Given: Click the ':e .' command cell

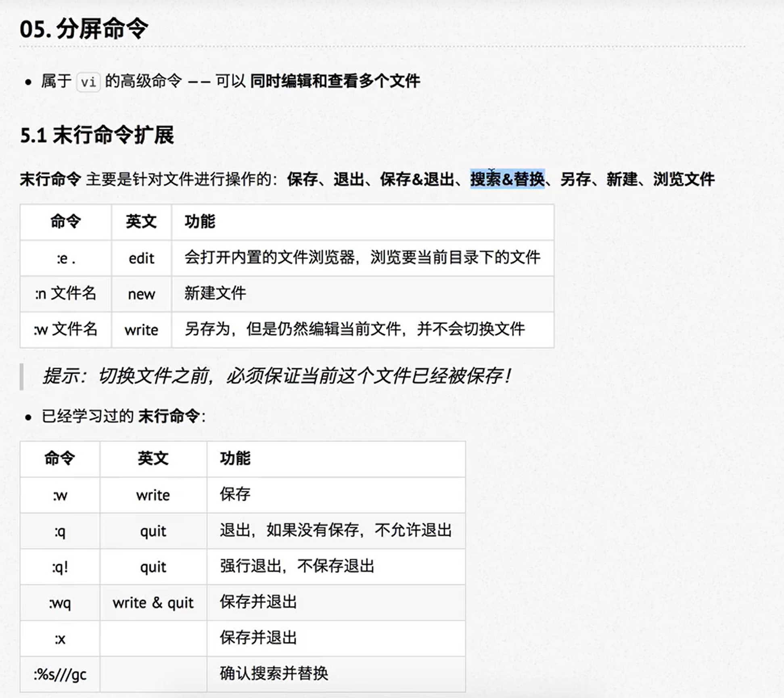Looking at the screenshot, I should pyautogui.click(x=66, y=258).
